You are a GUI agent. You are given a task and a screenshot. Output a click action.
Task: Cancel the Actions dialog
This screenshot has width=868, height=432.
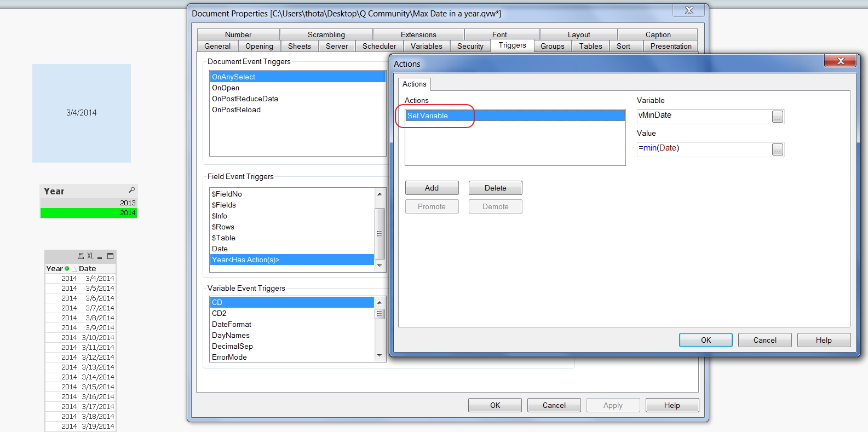[x=765, y=340]
